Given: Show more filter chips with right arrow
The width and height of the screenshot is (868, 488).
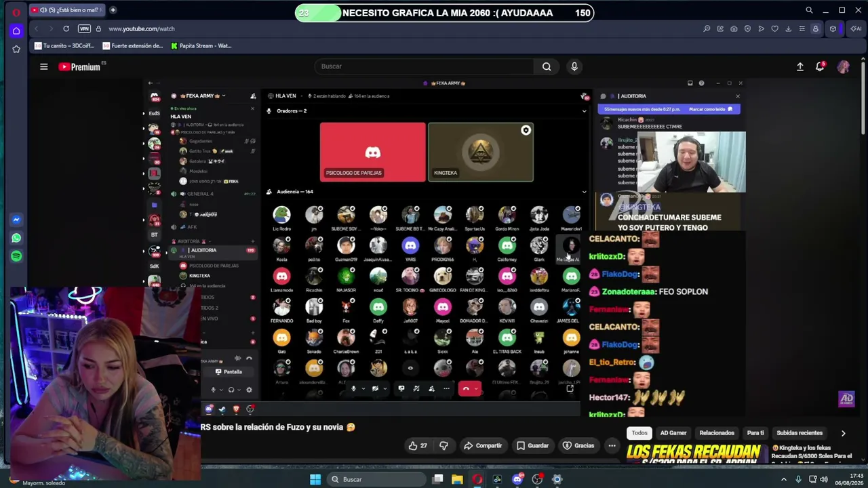Looking at the screenshot, I should 843,433.
